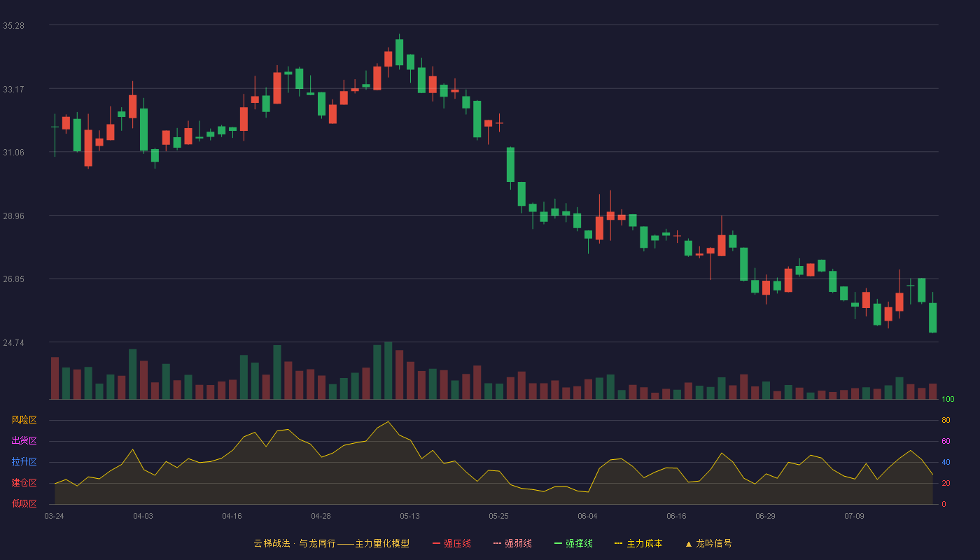Click the chart title 云梯战法 · 与龙同行——主力量化模型
This screenshot has width=980, height=560.
pos(331,543)
